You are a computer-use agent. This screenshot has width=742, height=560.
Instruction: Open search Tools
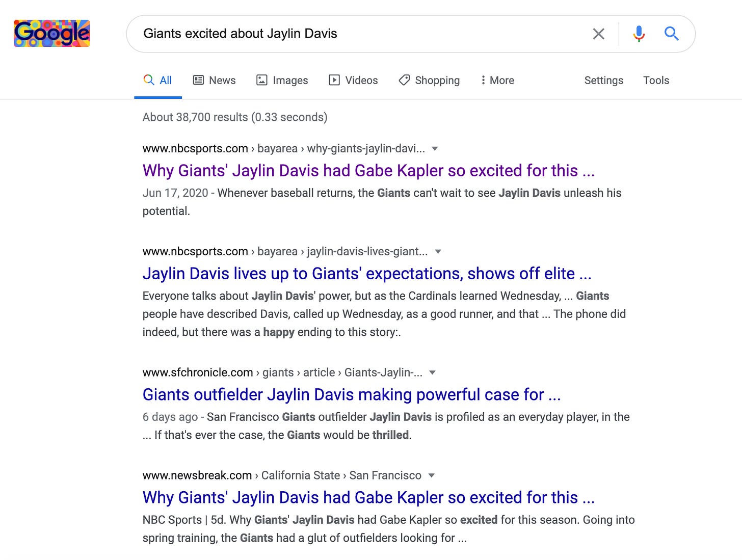(x=656, y=81)
